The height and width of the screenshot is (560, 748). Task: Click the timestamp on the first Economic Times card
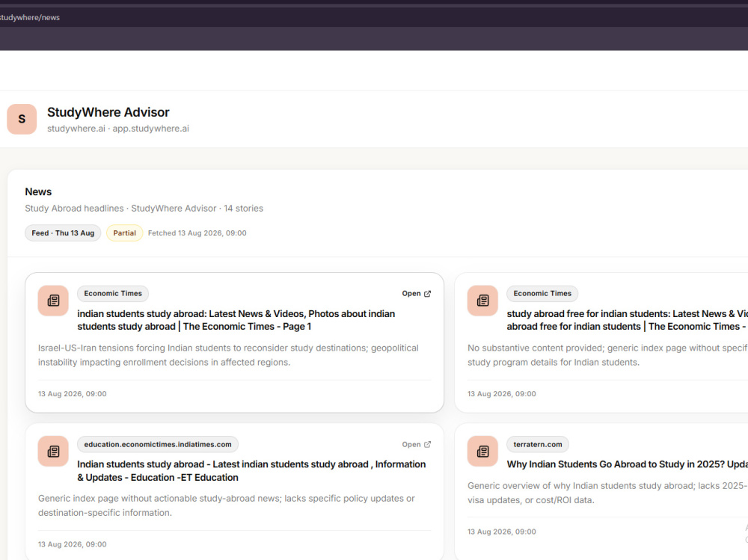[73, 394]
